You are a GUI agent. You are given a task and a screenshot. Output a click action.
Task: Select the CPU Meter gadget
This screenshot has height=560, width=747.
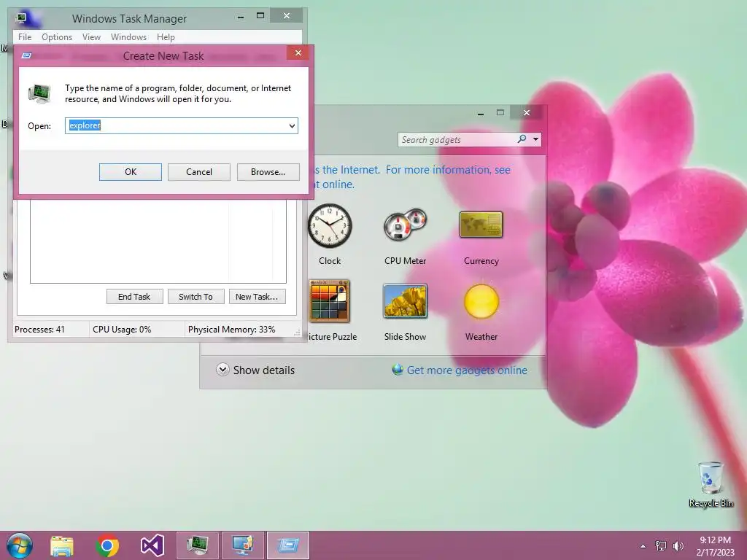405,225
